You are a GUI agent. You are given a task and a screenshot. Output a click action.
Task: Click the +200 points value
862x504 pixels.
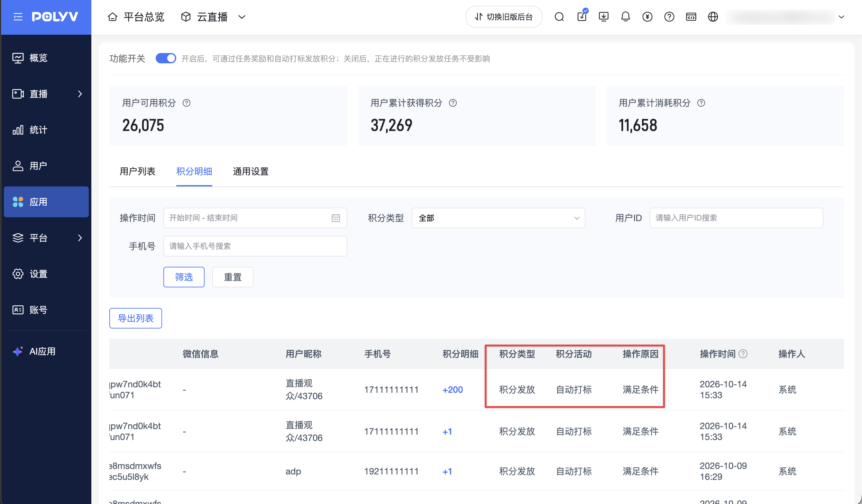pos(453,390)
